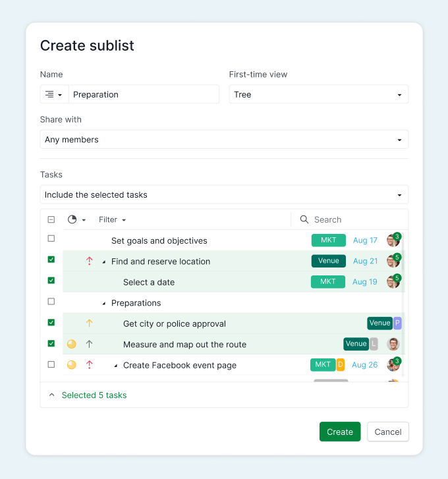Image resolution: width=448 pixels, height=479 pixels.
Task: Click red priority arrow on Find and reserve location
Action: click(x=90, y=262)
